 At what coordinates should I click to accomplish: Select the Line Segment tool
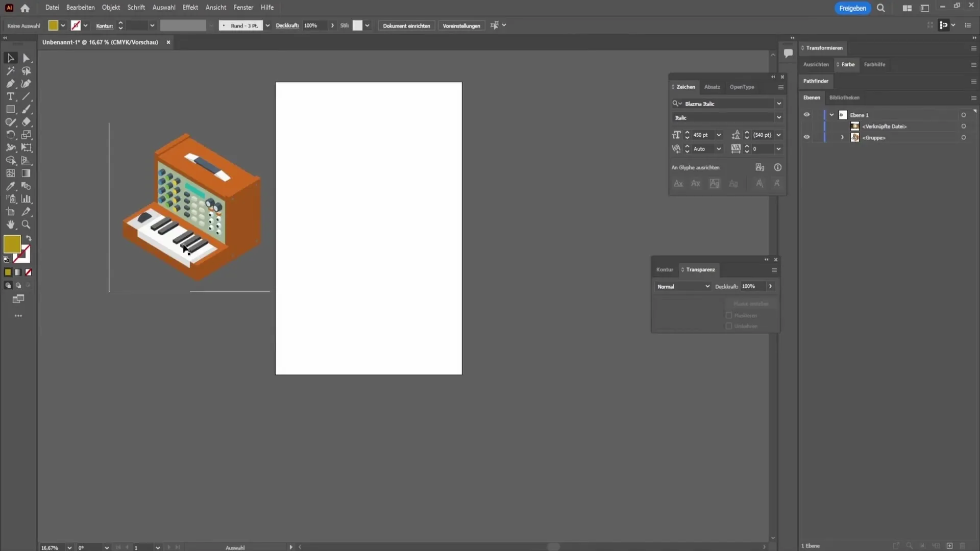tap(27, 96)
